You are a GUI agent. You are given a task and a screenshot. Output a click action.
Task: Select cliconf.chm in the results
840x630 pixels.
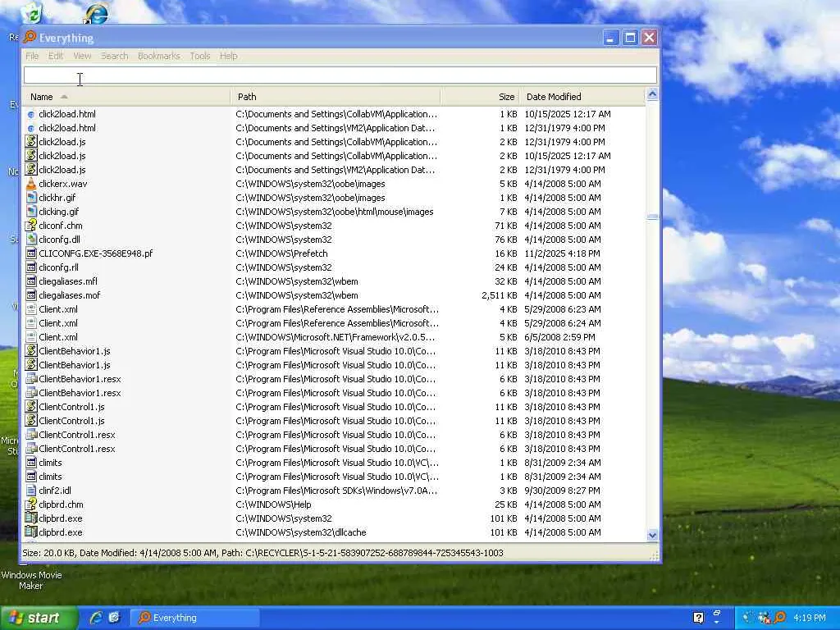[61, 226]
